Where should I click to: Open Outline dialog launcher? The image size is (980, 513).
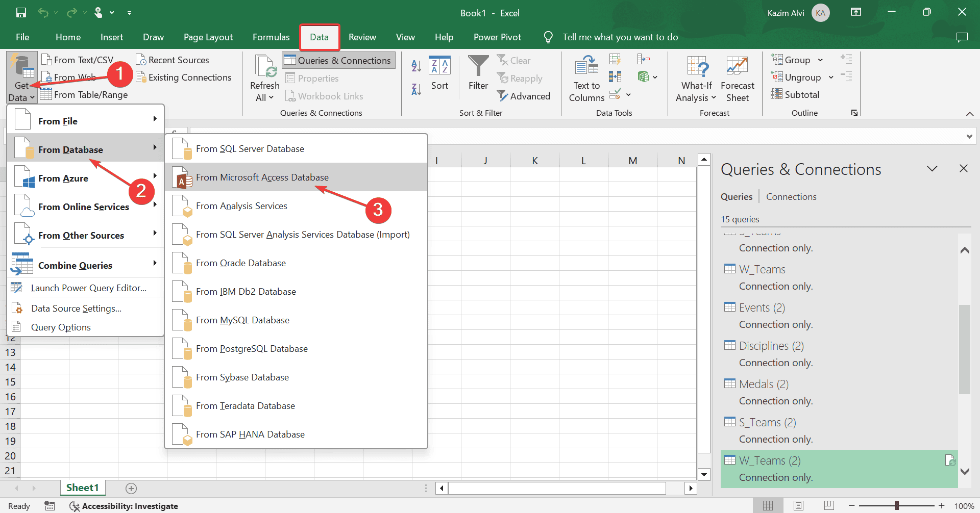point(854,113)
